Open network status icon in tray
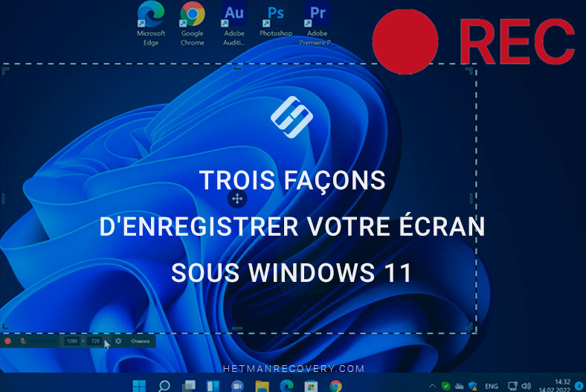The width and height of the screenshot is (586, 392). point(513,386)
